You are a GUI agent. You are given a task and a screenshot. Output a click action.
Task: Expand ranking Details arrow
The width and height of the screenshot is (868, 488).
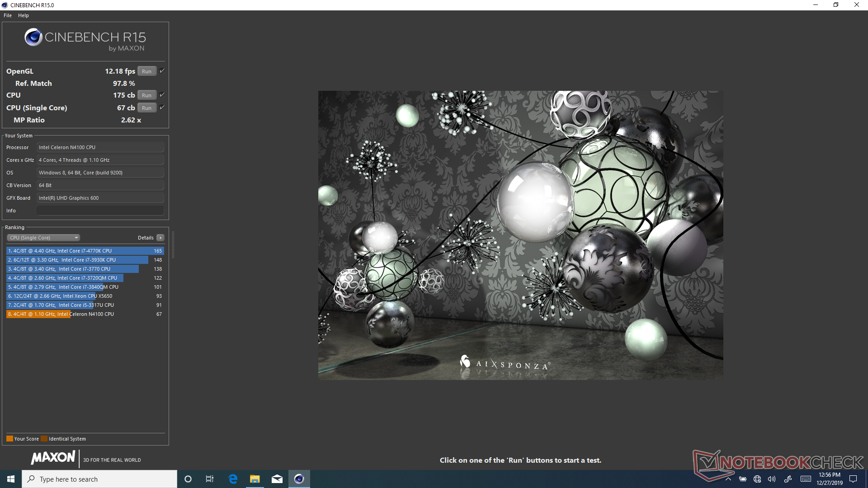(x=160, y=238)
